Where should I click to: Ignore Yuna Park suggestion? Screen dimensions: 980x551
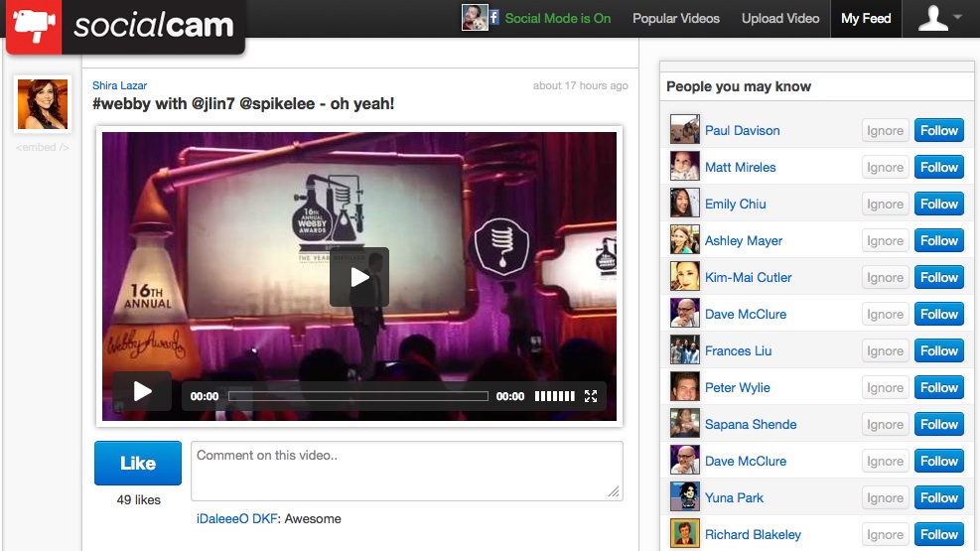885,498
